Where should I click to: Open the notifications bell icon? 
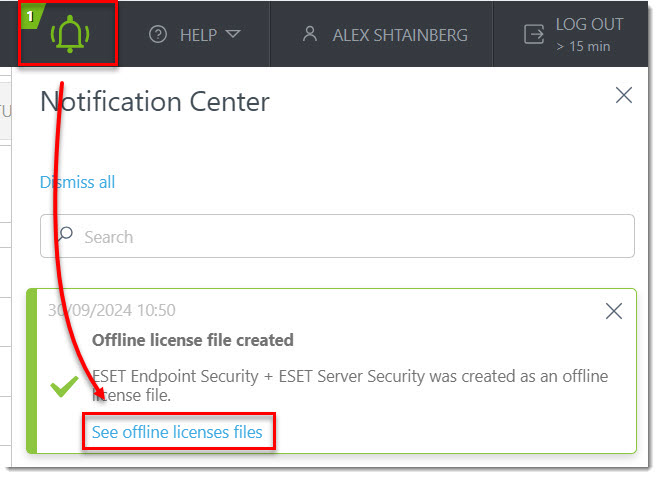70,34
